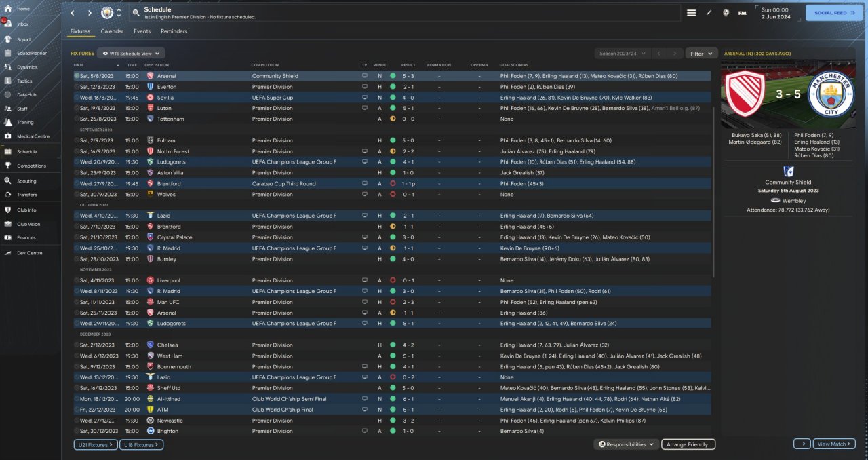Viewport: 868px width, 460px height.
Task: Expand the WTS Schedule View dropdown
Action: pyautogui.click(x=131, y=53)
